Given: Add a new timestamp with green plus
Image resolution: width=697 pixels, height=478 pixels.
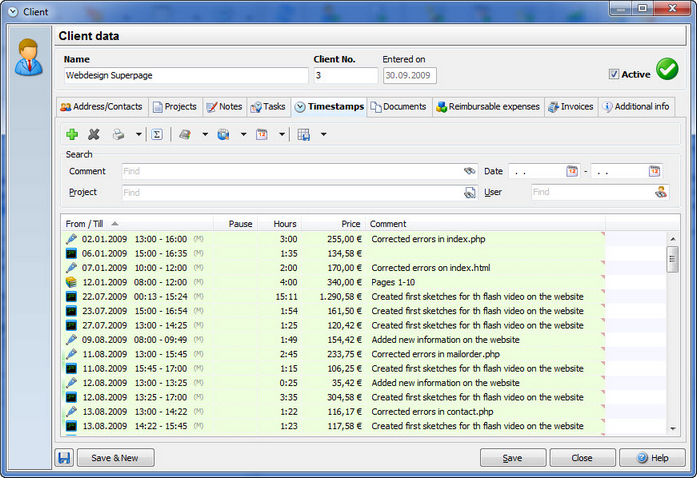Looking at the screenshot, I should [x=72, y=134].
